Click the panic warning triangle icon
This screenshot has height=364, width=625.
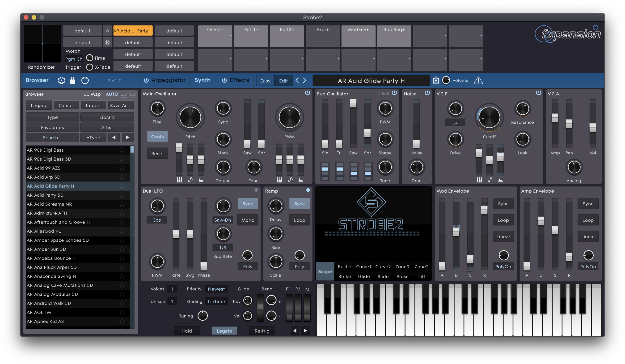click(x=478, y=80)
